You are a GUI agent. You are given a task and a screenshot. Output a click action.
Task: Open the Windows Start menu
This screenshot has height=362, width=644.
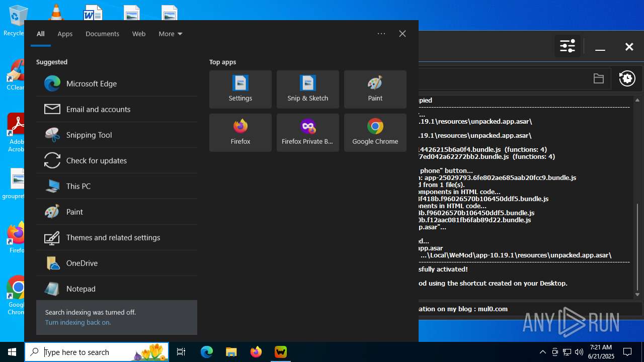(x=12, y=352)
